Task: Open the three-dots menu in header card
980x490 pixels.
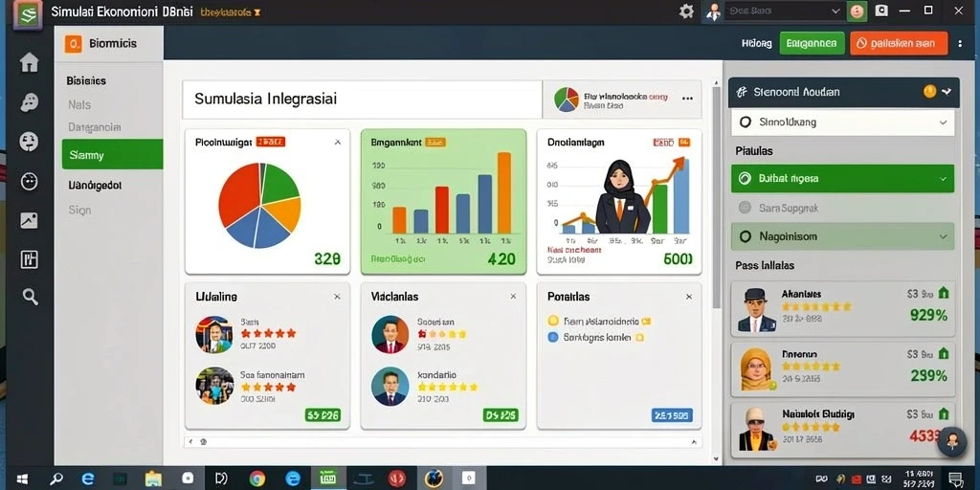Action: coord(687,99)
